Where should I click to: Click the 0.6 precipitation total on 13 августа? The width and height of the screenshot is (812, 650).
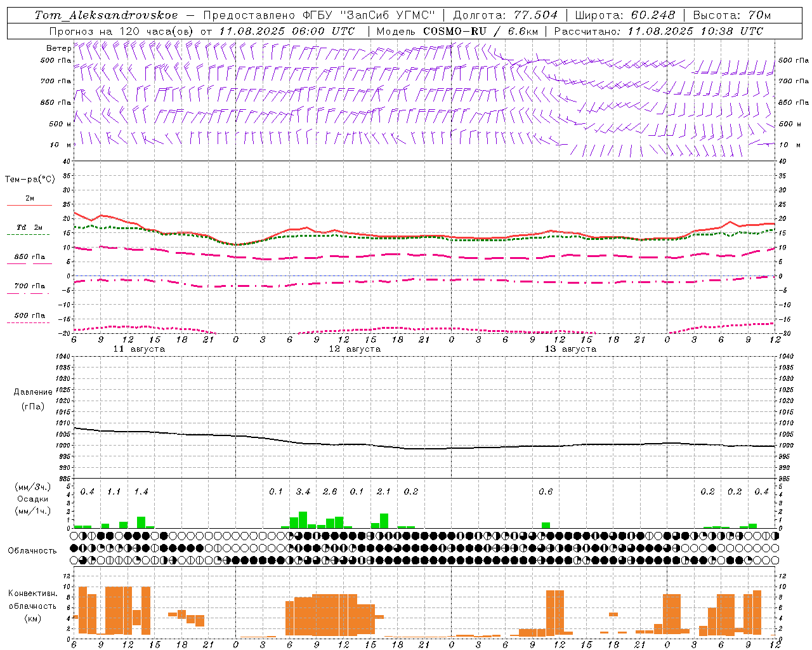(546, 492)
